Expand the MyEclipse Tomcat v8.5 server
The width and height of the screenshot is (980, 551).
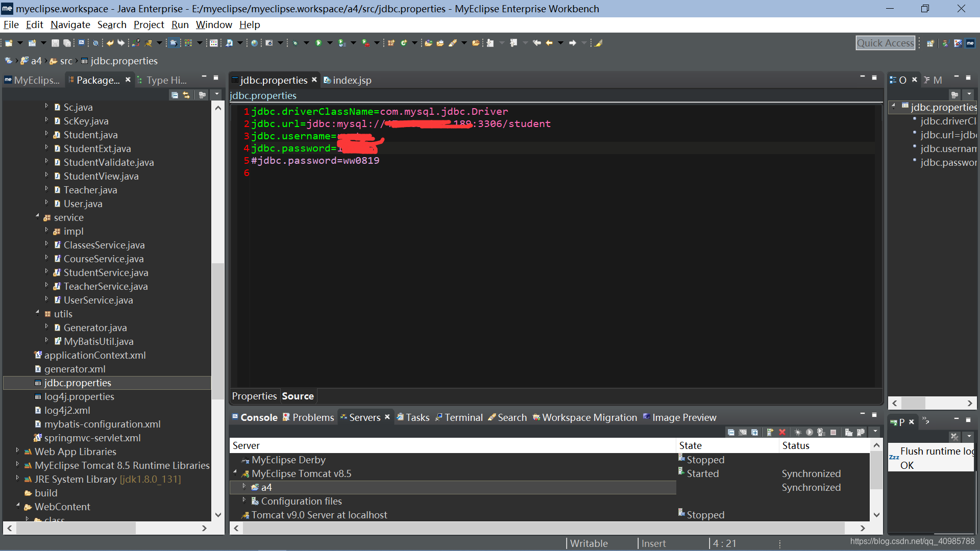point(236,473)
